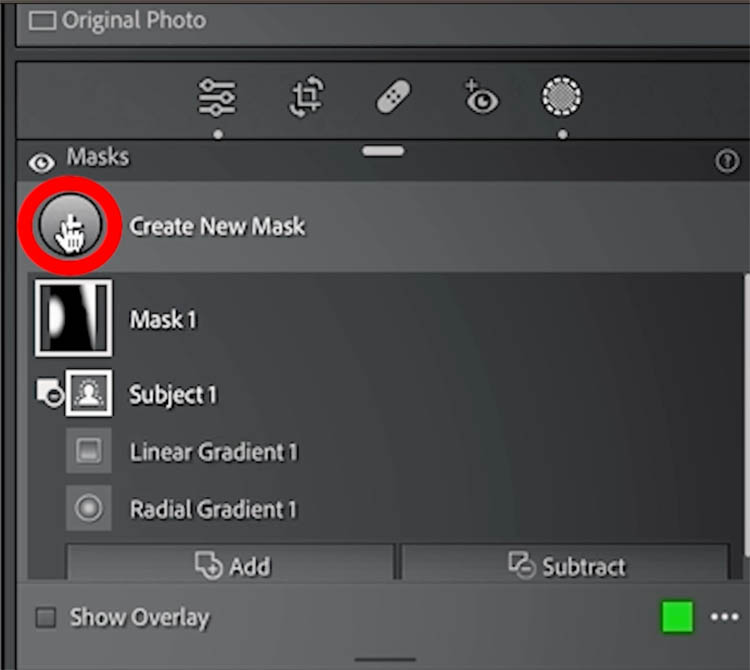Toggle Masks visibility eye icon
The width and height of the screenshot is (750, 670).
coord(42,163)
